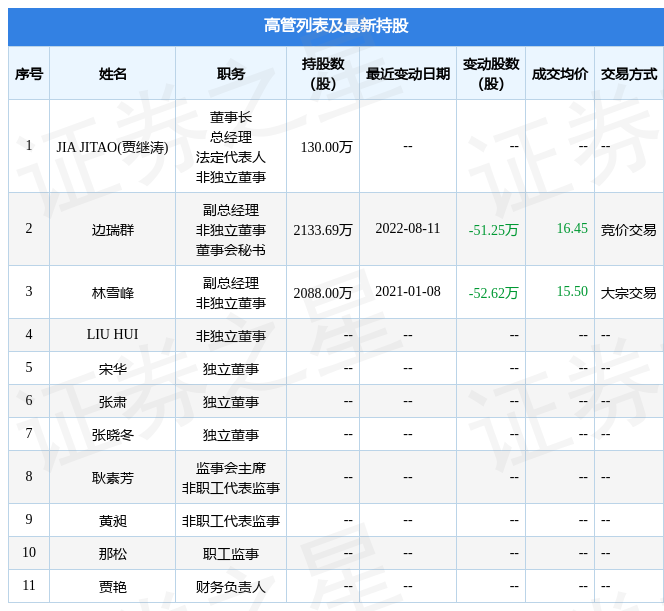Select the 成交均价 column header
Image resolution: width=664 pixels, height=611 pixels.
pos(560,74)
